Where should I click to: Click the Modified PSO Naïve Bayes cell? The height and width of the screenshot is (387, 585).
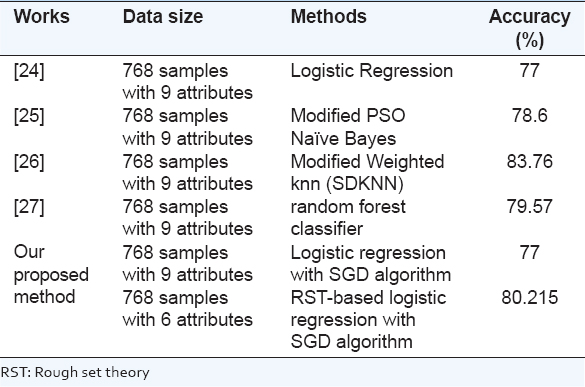(x=348, y=127)
